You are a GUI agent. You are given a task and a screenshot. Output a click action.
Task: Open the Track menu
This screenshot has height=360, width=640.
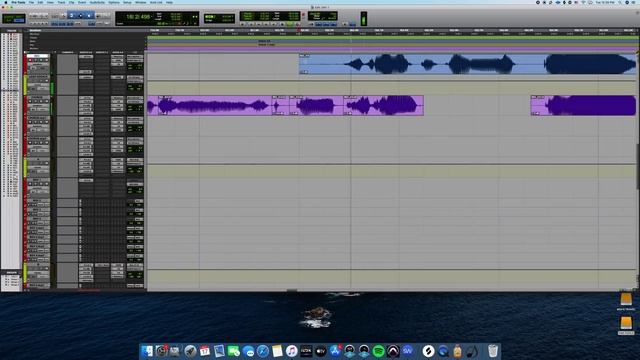[x=61, y=2]
